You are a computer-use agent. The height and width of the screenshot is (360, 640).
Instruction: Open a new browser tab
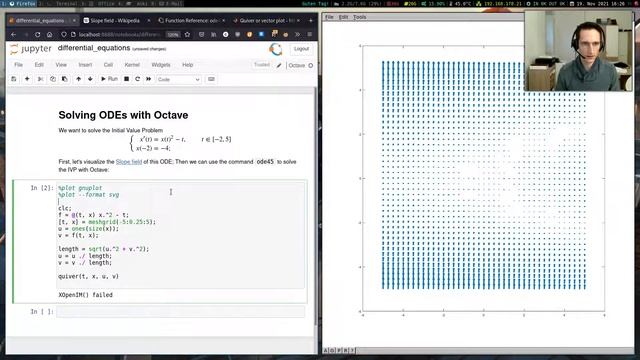coord(311,20)
